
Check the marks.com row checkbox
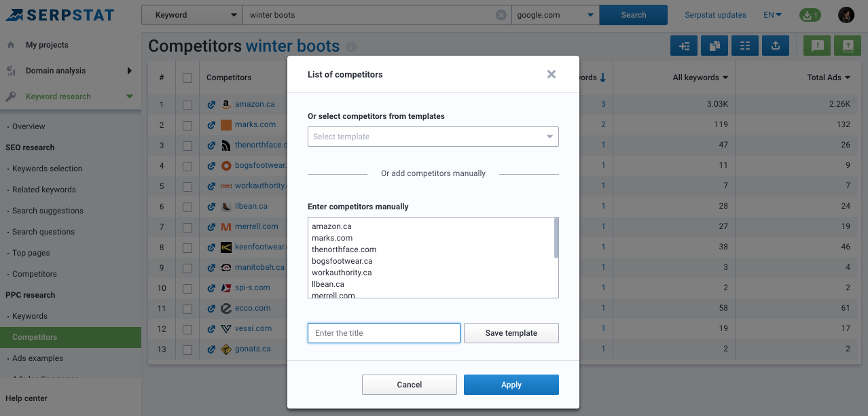pyautogui.click(x=187, y=126)
